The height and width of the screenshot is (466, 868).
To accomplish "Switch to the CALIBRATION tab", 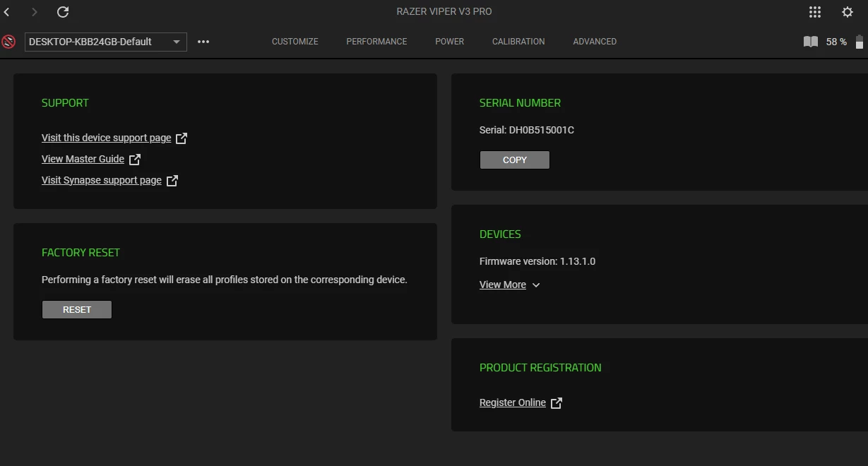I will [518, 42].
